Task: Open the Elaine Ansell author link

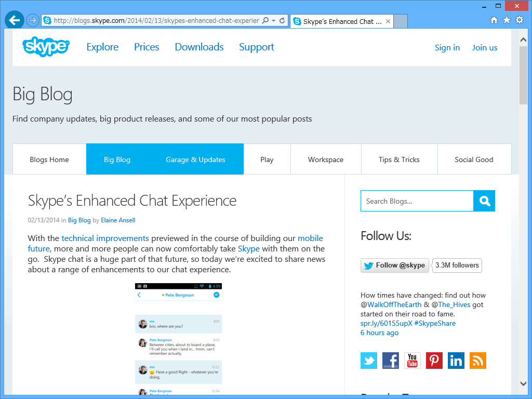Action: 118,220
